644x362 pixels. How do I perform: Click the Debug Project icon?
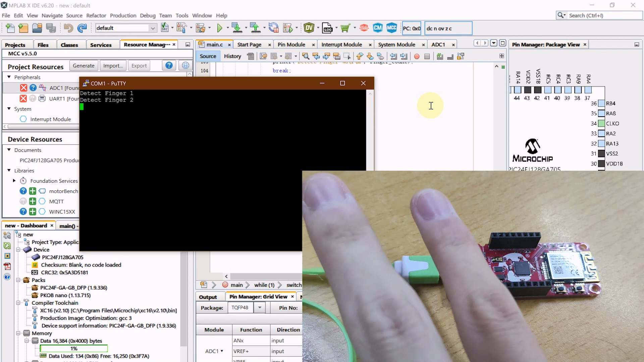tap(287, 28)
